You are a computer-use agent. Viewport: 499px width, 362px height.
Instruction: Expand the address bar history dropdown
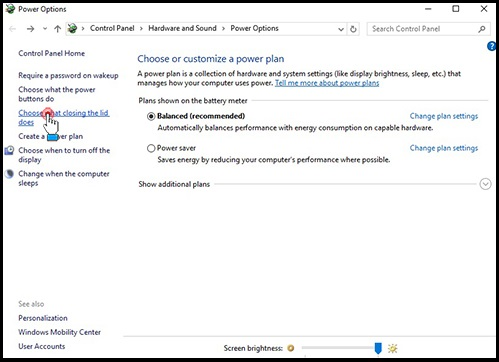tap(341, 29)
